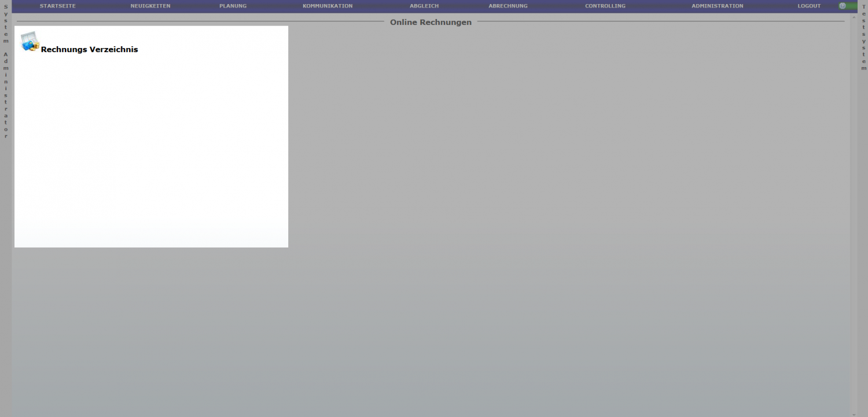Open the Rechnungs Verzeichnis heading
Image resolution: width=868 pixels, height=417 pixels.
pyautogui.click(x=89, y=50)
